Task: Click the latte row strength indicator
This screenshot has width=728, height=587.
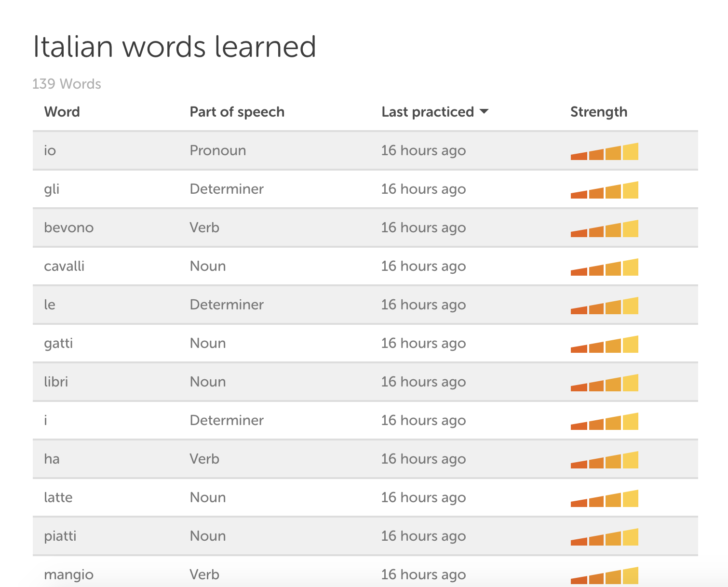Action: tap(605, 498)
